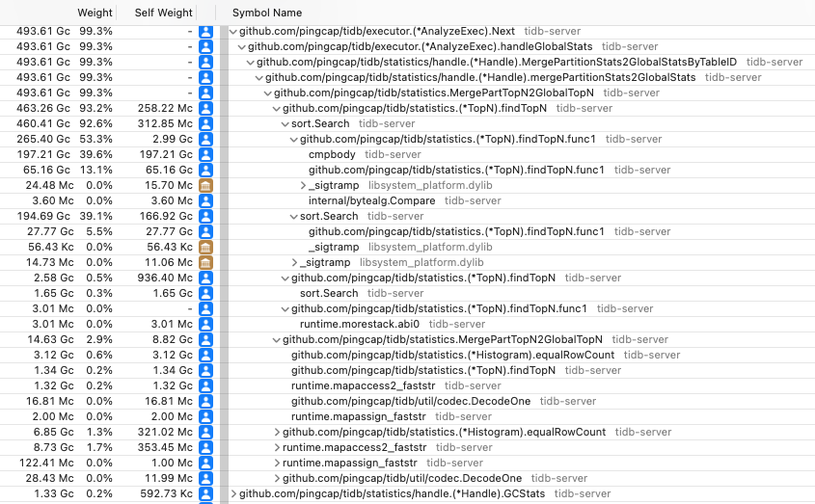Click the 936.40 Mc self weight value
This screenshot has width=815, height=504.
click(x=165, y=278)
